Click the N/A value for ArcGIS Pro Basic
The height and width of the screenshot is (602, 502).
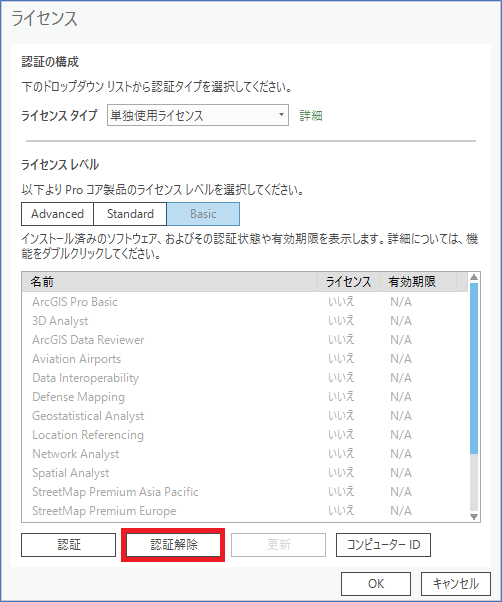click(x=401, y=302)
